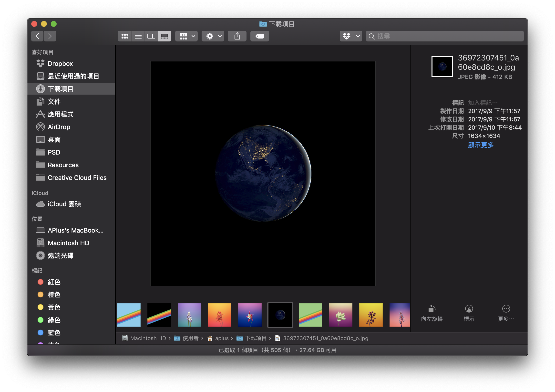The width and height of the screenshot is (555, 392).
Task: Click the JPEG 影像 - 412 KB text
Action: pyautogui.click(x=485, y=77)
